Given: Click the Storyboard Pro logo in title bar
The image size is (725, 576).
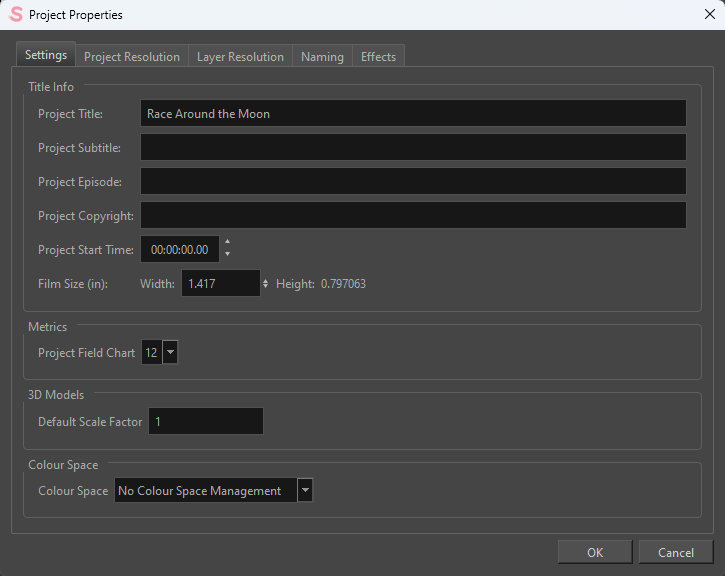Looking at the screenshot, I should [x=15, y=15].
